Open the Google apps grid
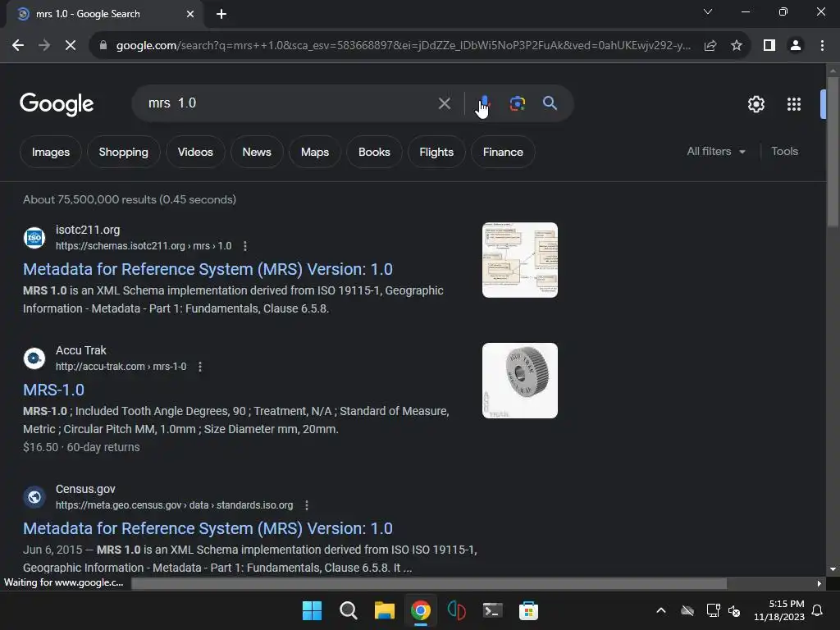This screenshot has height=630, width=840. point(794,104)
